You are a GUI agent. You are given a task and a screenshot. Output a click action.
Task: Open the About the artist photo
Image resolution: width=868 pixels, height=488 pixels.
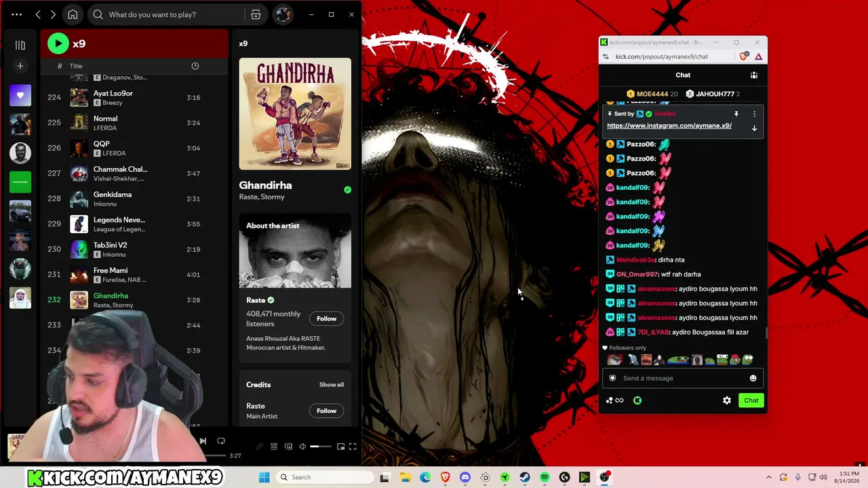[295, 251]
